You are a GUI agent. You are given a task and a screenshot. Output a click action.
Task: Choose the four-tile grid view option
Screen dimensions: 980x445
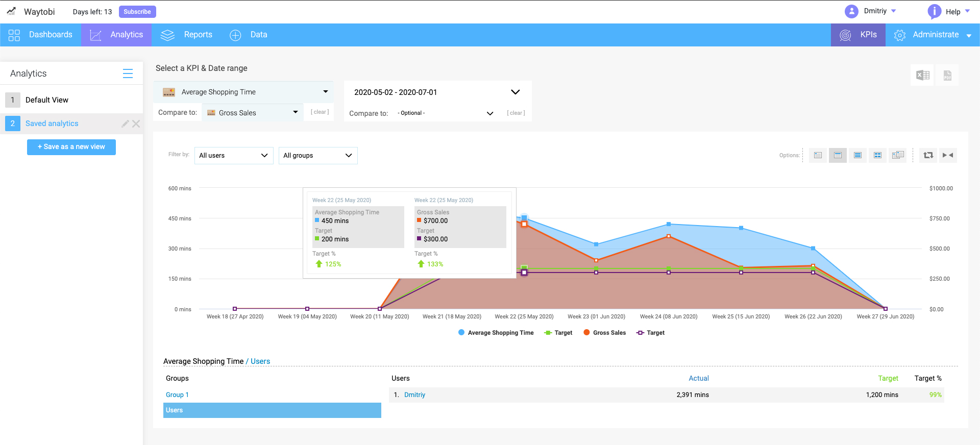(x=877, y=155)
